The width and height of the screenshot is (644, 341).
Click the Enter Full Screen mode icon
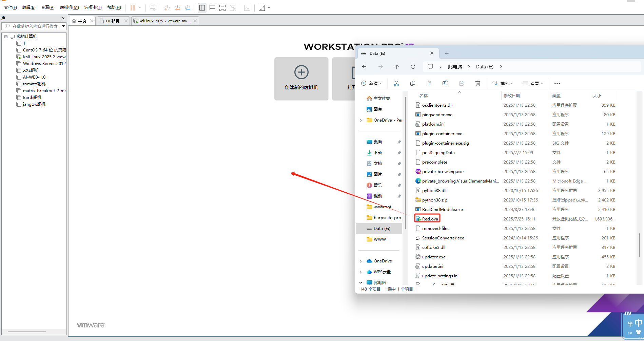222,7
